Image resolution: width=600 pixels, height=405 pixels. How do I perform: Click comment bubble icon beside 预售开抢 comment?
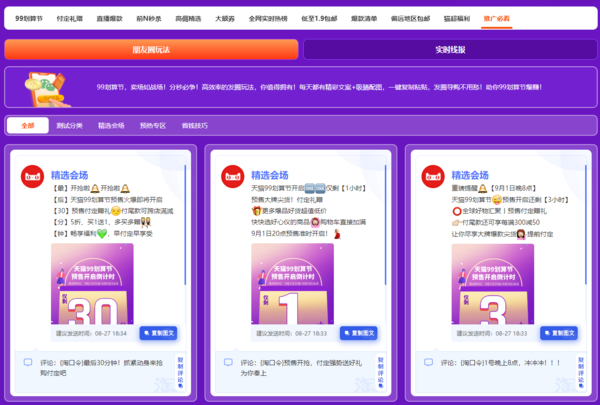(228, 362)
